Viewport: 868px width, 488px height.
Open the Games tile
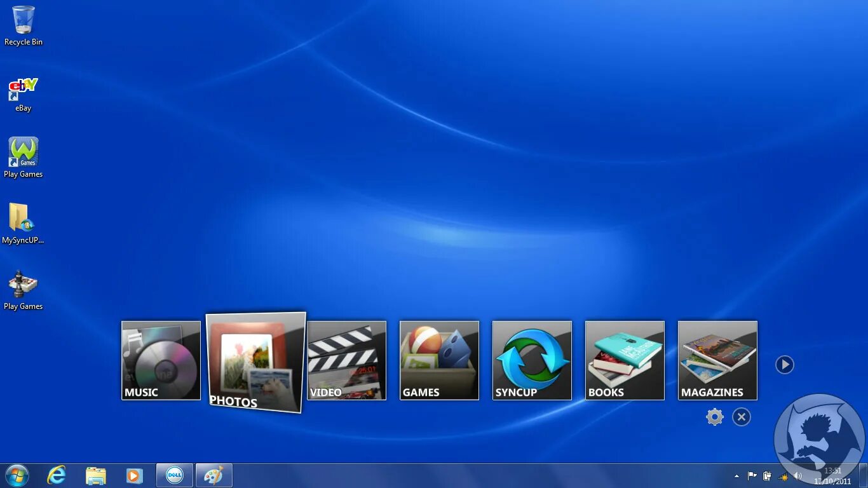point(439,360)
